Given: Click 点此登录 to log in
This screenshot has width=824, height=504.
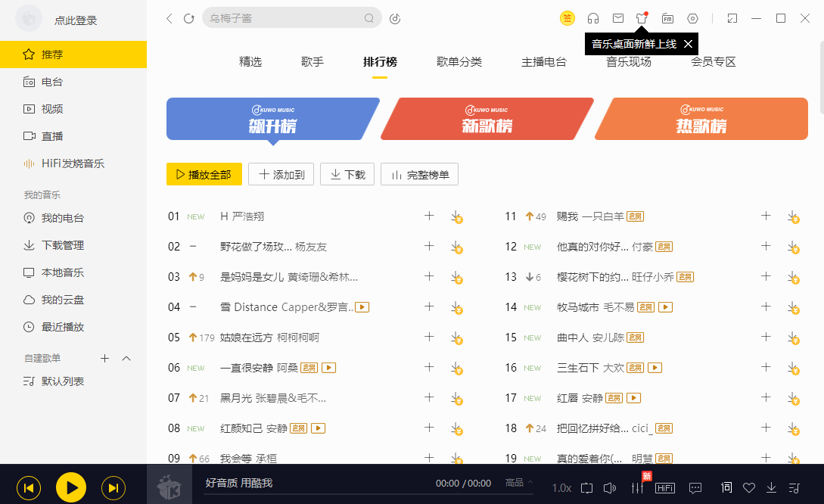Looking at the screenshot, I should click(76, 20).
